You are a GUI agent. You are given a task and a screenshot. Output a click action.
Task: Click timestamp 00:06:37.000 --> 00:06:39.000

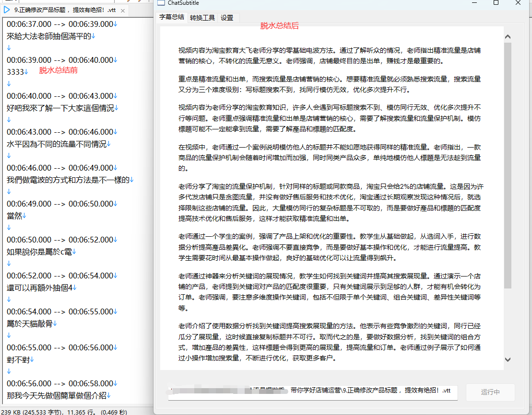click(x=59, y=24)
